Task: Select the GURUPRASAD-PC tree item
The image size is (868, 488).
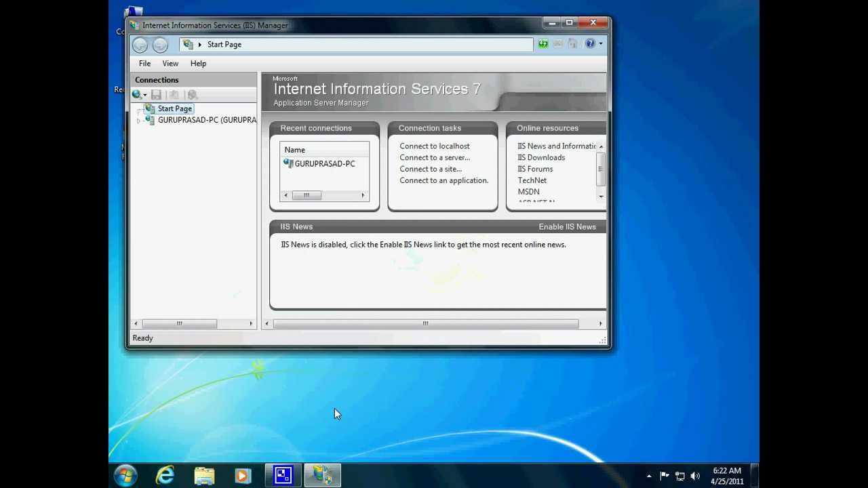Action: click(207, 120)
